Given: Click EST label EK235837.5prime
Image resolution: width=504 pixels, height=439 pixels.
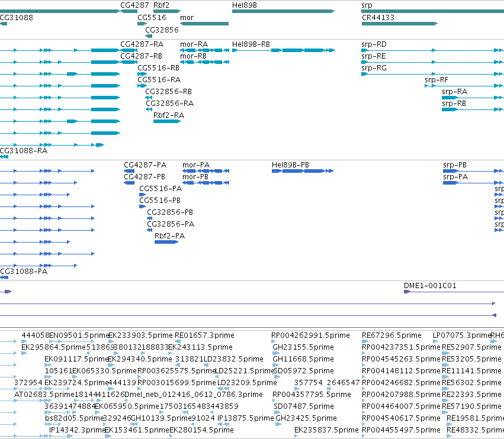Looking at the screenshot, I should (x=326, y=430).
